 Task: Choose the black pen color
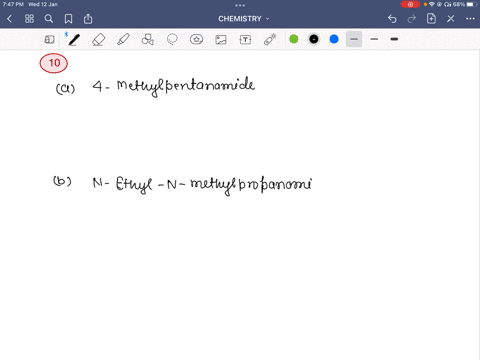(x=314, y=39)
